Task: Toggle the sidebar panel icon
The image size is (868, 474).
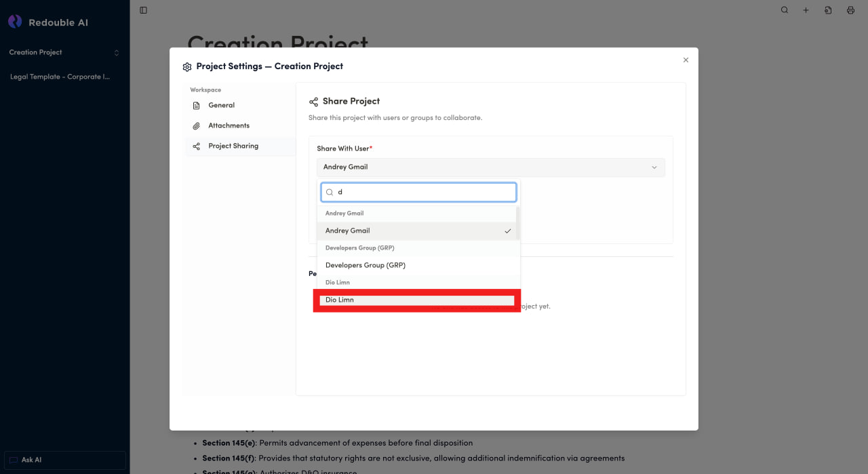Action: pos(143,10)
